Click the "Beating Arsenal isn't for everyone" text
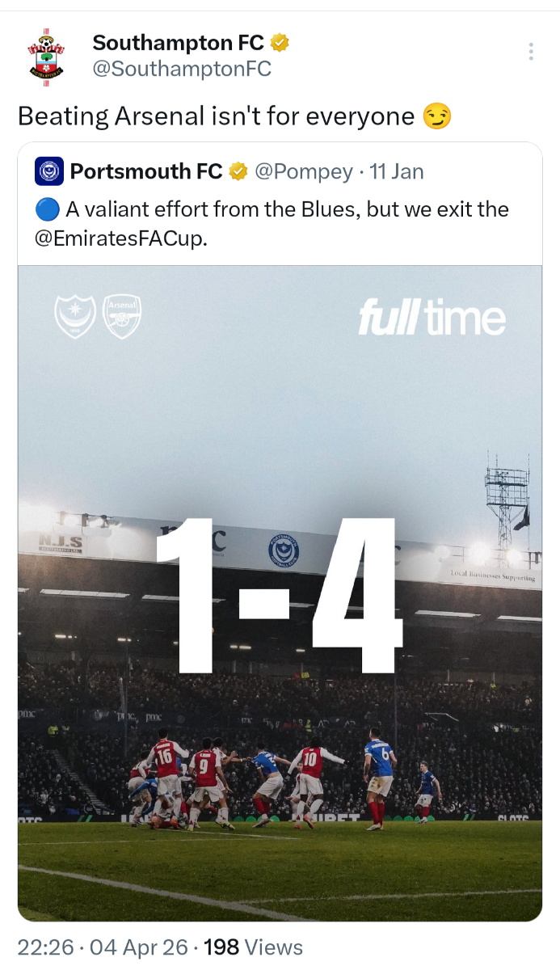 [x=216, y=117]
